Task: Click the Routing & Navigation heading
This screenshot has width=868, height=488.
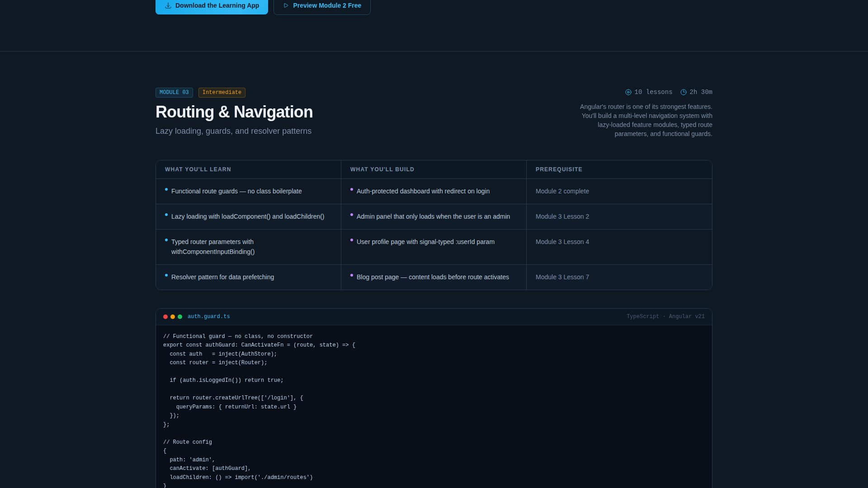Action: click(x=234, y=112)
